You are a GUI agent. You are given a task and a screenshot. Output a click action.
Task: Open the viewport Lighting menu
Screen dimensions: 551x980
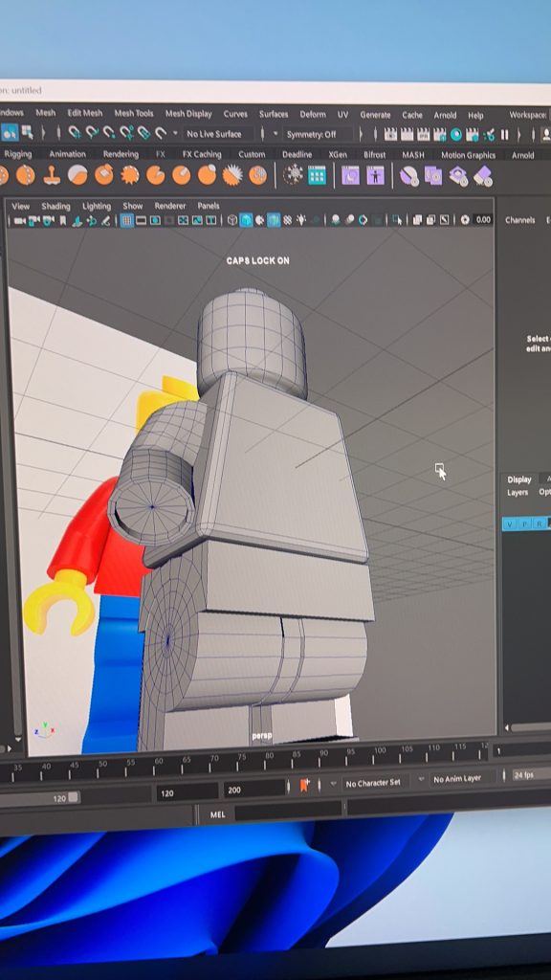coord(97,207)
